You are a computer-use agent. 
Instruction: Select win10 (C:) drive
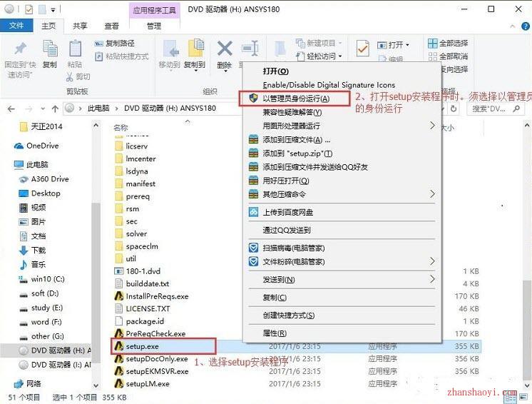coord(42,279)
